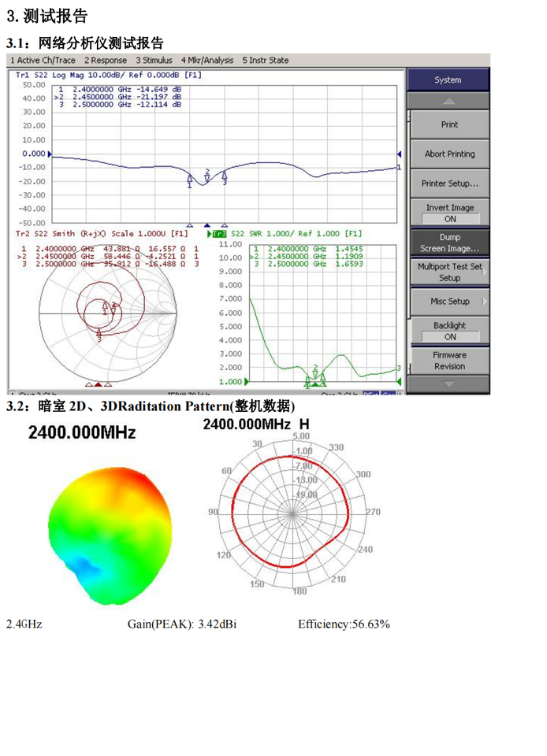Image resolution: width=547 pixels, height=756 pixels.
Task: Click the Abort Printing softkey
Action: (x=449, y=154)
